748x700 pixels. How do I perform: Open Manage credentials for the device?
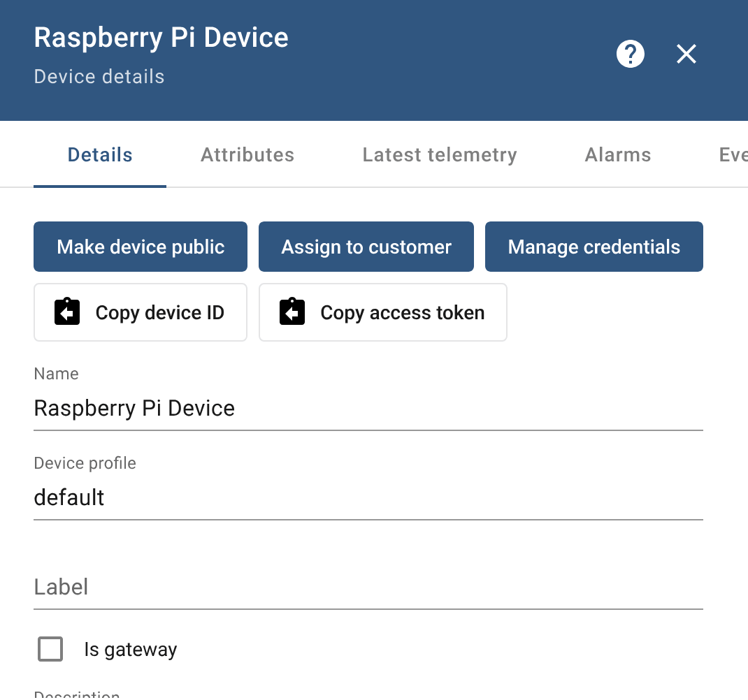(x=594, y=246)
